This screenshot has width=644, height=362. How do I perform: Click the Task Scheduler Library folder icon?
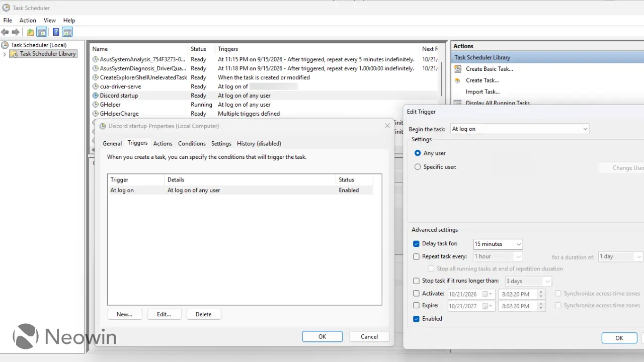click(14, 54)
